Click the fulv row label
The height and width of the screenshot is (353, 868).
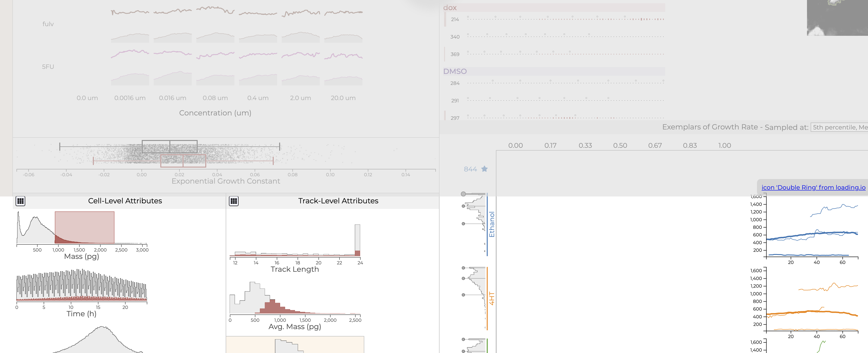(x=48, y=24)
